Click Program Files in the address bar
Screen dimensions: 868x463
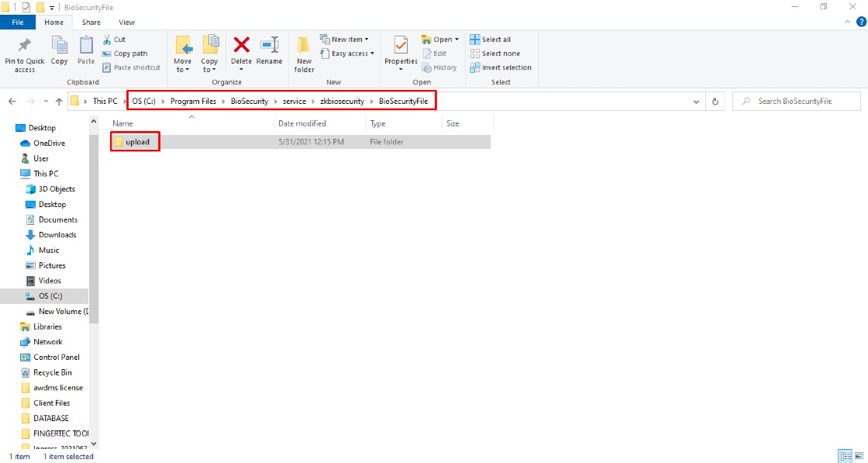[193, 102]
